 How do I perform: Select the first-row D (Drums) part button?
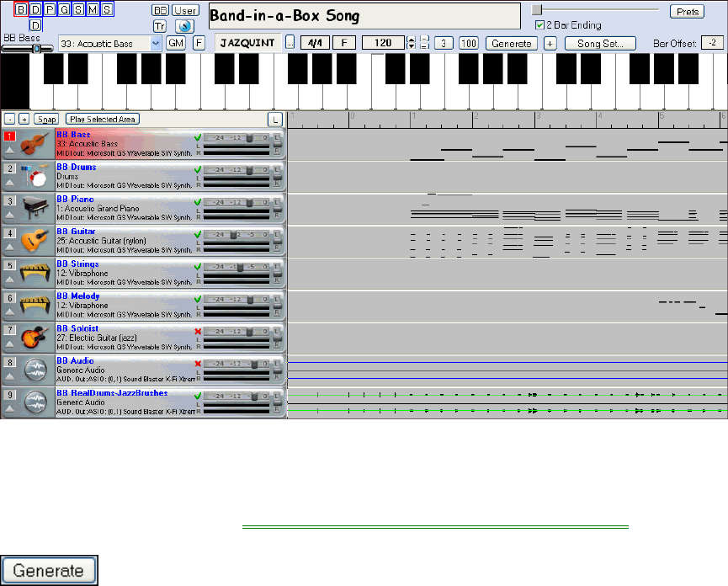[35, 9]
